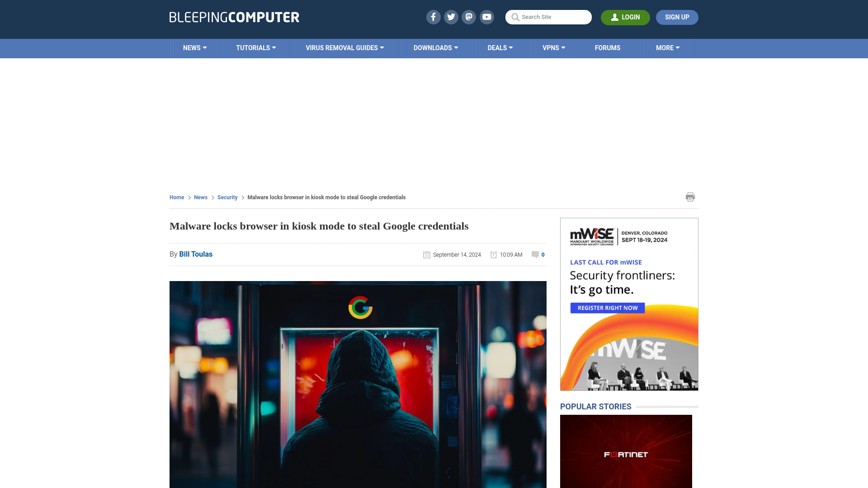
Task: Click the print article icon
Action: pos(690,197)
